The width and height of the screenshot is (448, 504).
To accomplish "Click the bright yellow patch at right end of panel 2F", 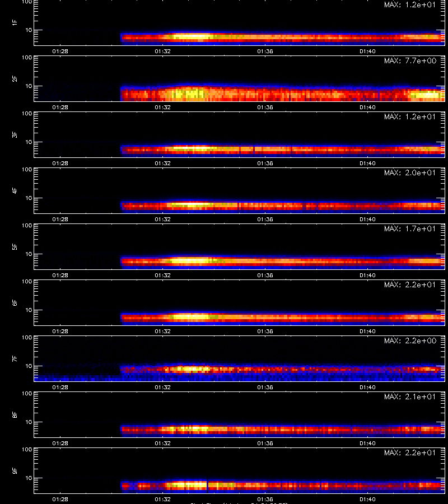I will [x=426, y=95].
